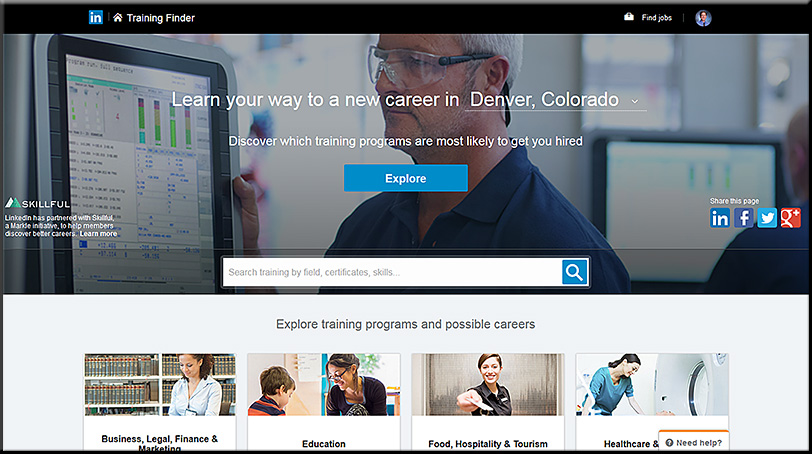Click the Find jobs briefcase icon
The width and height of the screenshot is (812, 454).
point(629,17)
